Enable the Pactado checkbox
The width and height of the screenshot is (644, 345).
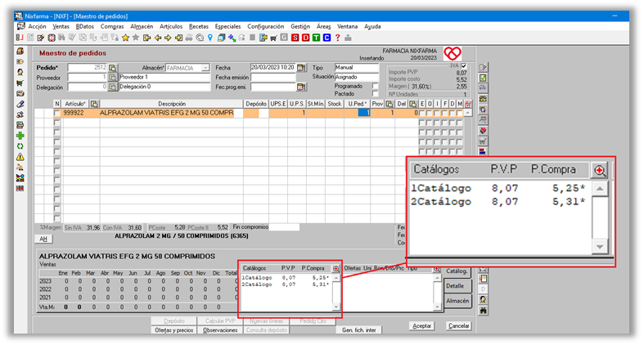375,94
